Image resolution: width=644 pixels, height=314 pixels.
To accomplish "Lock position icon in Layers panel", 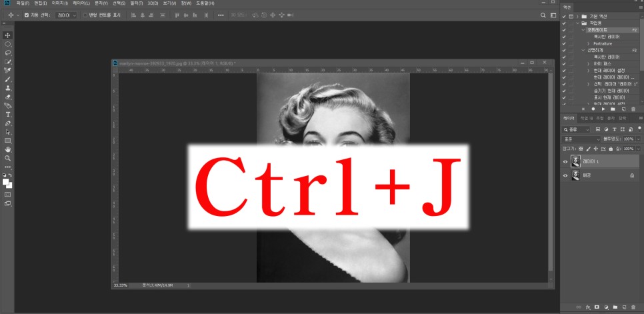I will pyautogui.click(x=595, y=149).
